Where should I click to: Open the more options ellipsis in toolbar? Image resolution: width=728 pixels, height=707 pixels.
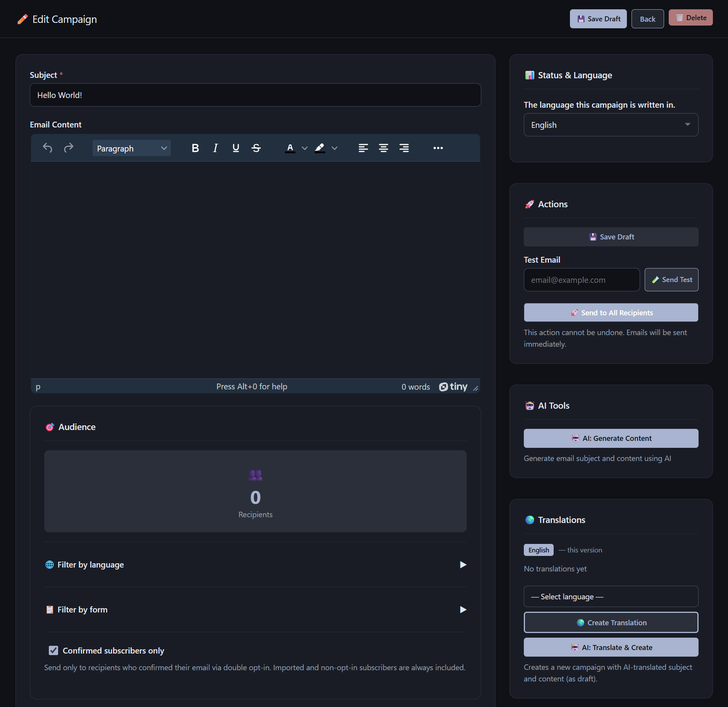coord(438,148)
